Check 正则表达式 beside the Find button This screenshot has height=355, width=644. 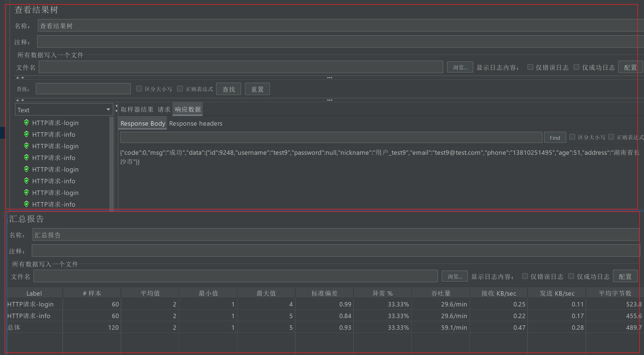611,137
